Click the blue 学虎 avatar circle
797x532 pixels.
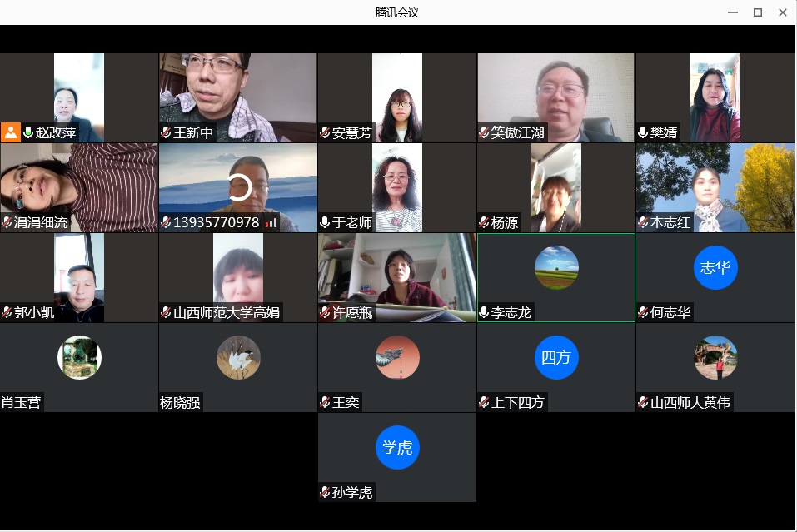[x=397, y=447]
